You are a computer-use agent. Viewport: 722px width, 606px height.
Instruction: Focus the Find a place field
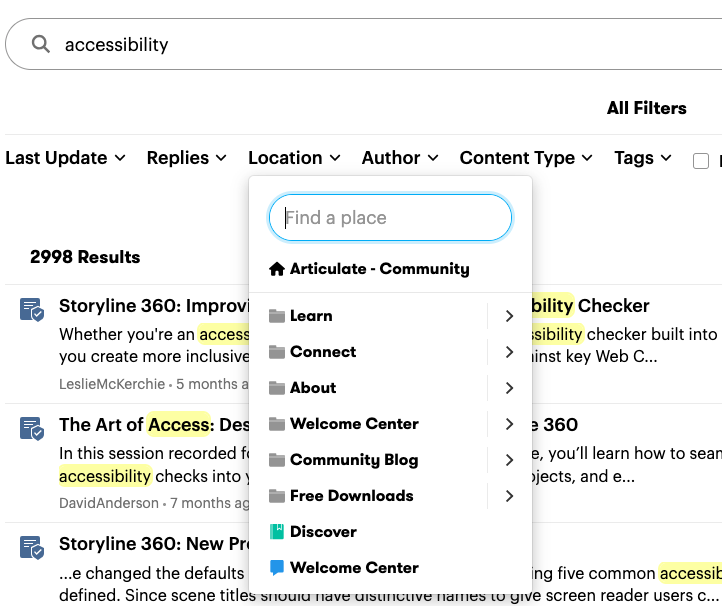(x=390, y=218)
